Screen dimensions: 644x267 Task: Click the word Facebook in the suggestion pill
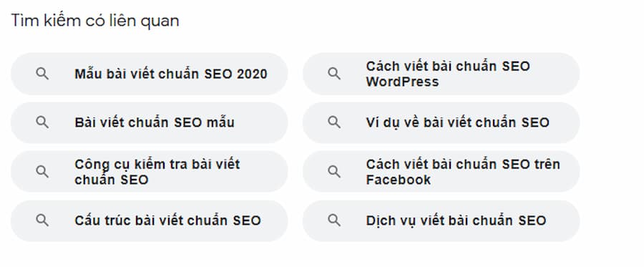[x=399, y=180]
